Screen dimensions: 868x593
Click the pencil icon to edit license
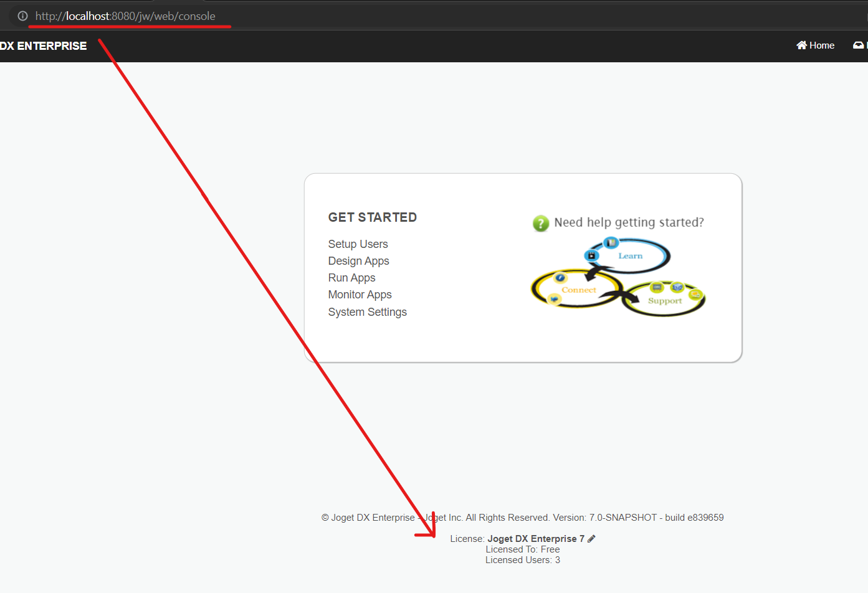point(591,539)
